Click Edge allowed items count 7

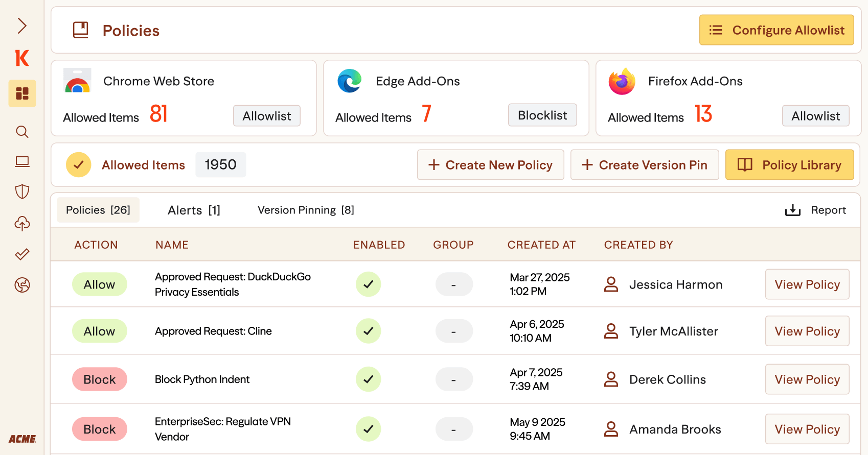point(427,113)
